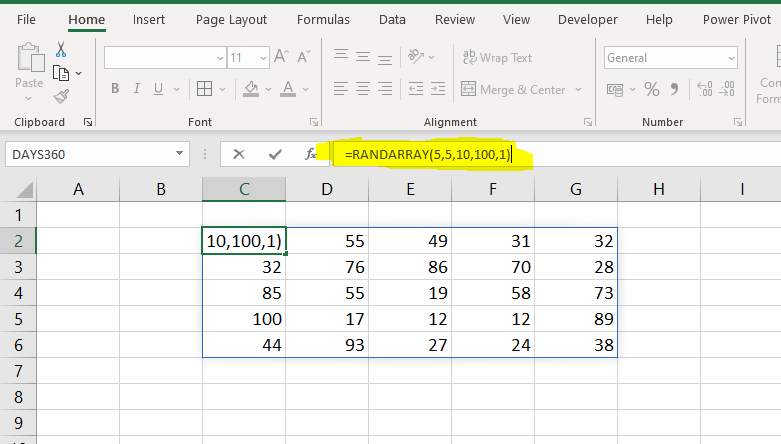781x444 pixels.
Task: Toggle Merge & Center
Action: (x=513, y=90)
